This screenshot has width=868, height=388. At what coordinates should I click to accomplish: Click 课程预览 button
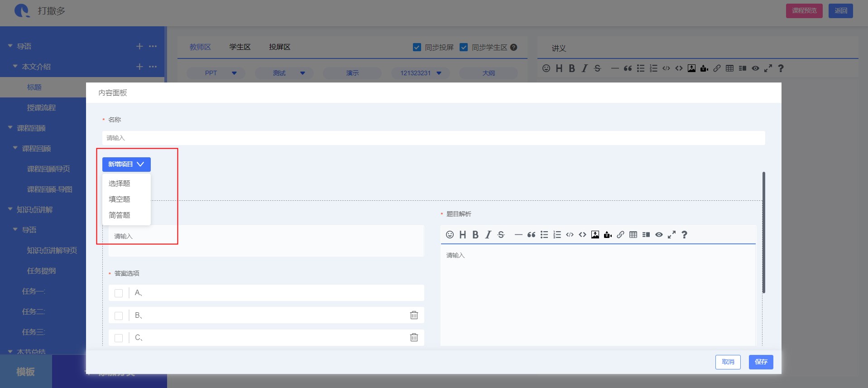[x=804, y=10]
